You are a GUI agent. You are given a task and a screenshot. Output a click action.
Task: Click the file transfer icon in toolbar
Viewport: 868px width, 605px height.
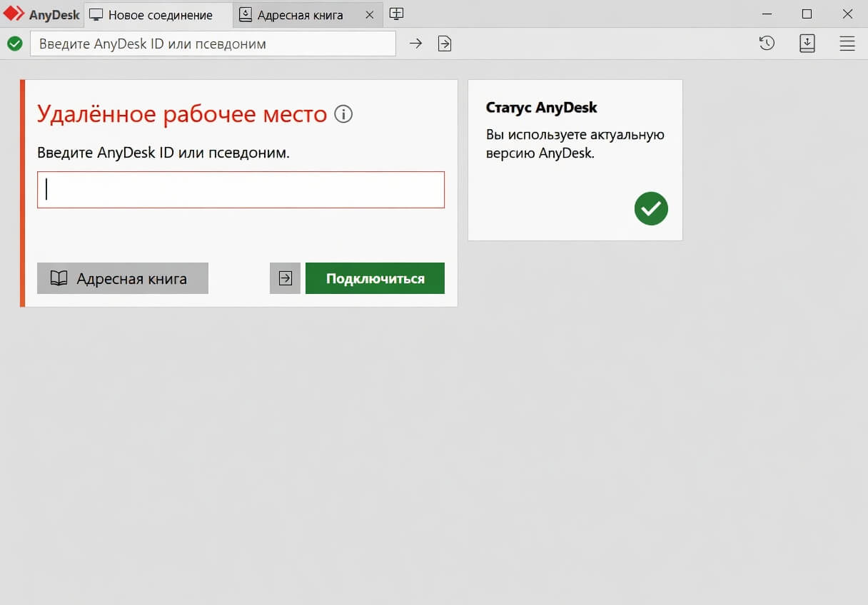tap(445, 44)
